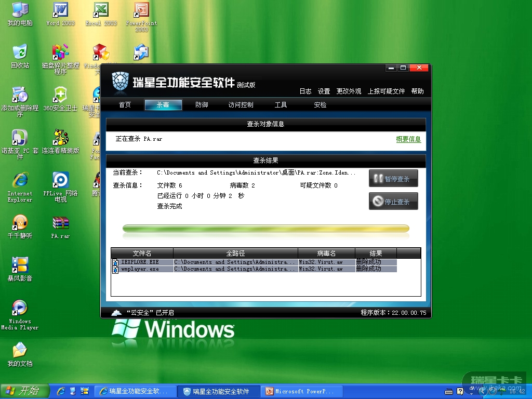Screen dimensions: 532x399
Task: Launch the 连连看精装版 game icon
Action: pos(60,141)
